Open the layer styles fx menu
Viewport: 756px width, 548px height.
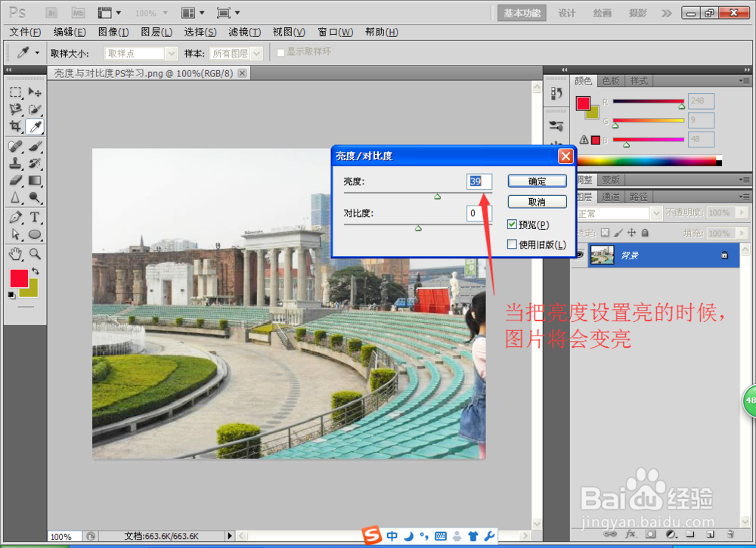click(x=631, y=534)
